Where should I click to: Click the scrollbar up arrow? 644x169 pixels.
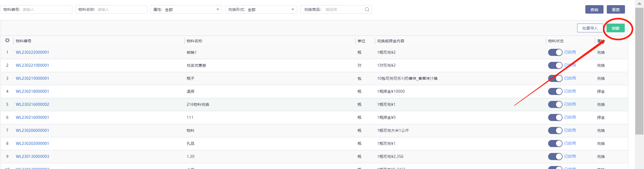click(x=639, y=4)
